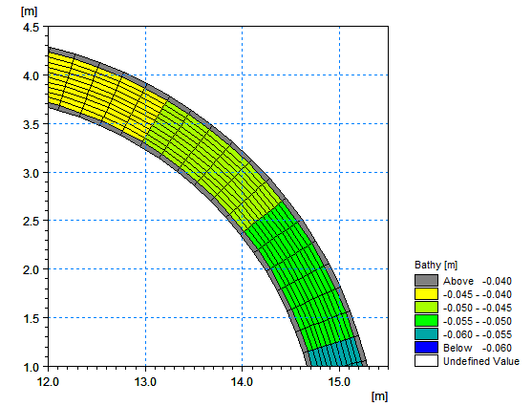
Task: Click the '-0.060 - -0.055' legend label
Action: tap(478, 334)
